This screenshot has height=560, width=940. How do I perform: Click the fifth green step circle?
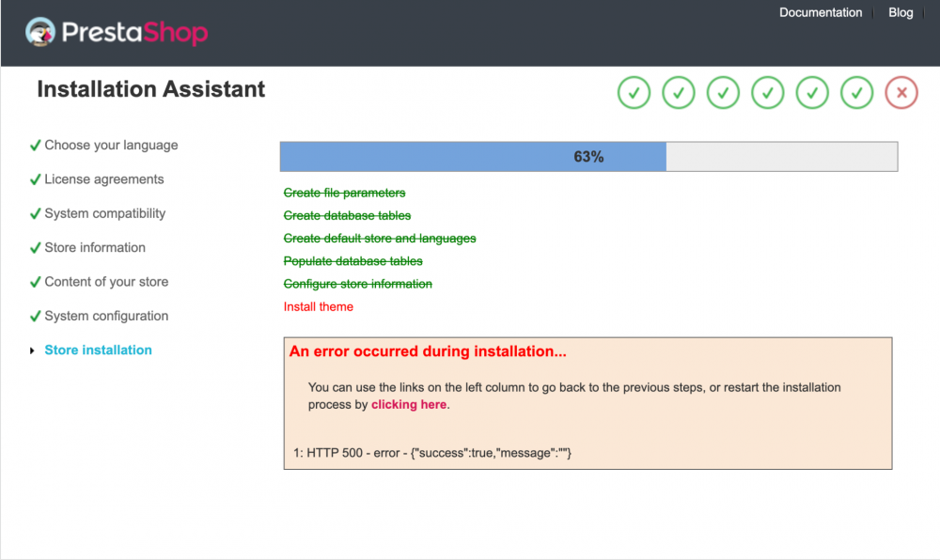(x=812, y=93)
